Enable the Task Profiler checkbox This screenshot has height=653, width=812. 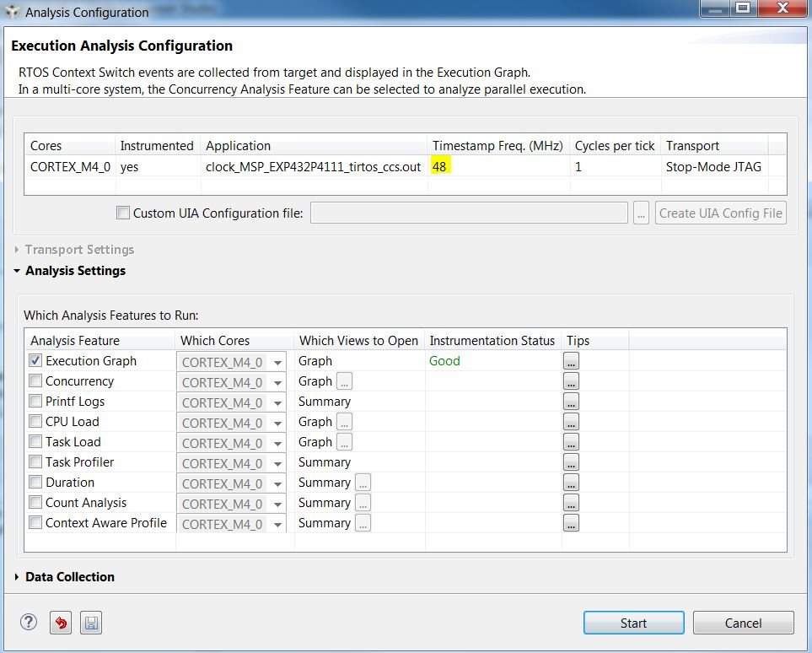tap(35, 461)
